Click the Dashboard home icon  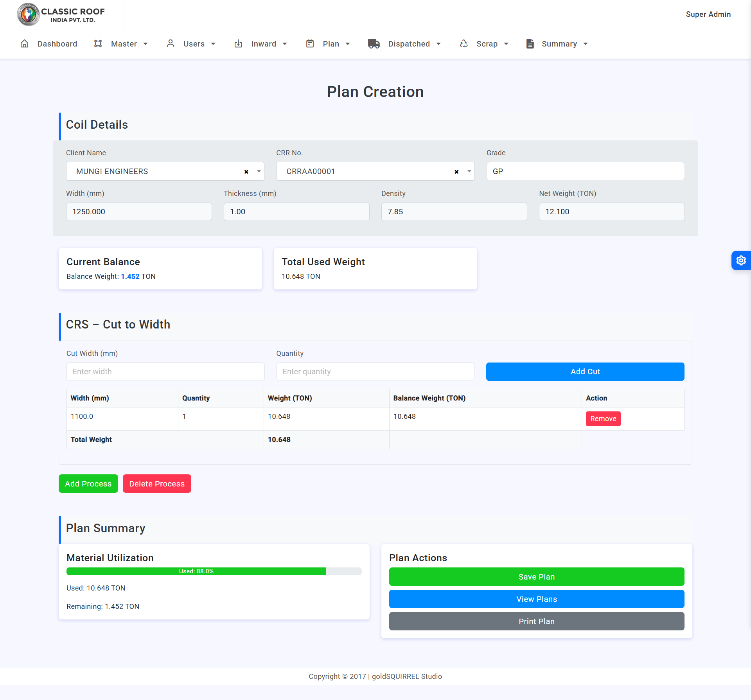point(24,44)
